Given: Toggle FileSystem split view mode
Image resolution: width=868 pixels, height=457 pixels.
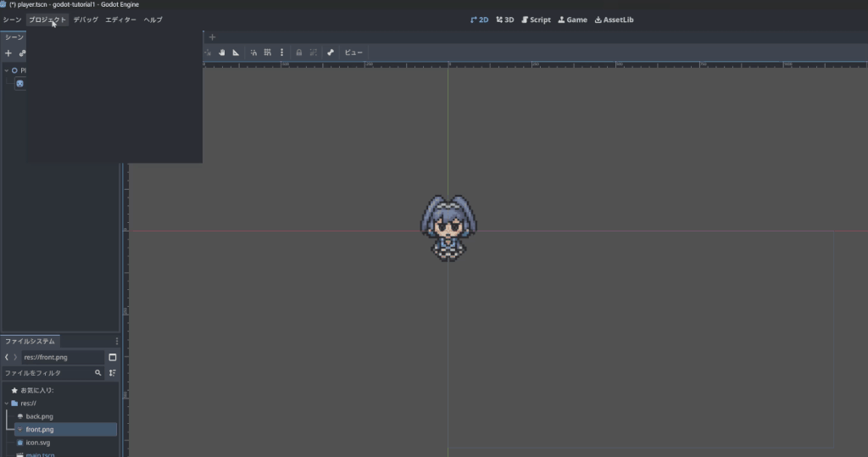Looking at the screenshot, I should click(x=113, y=357).
